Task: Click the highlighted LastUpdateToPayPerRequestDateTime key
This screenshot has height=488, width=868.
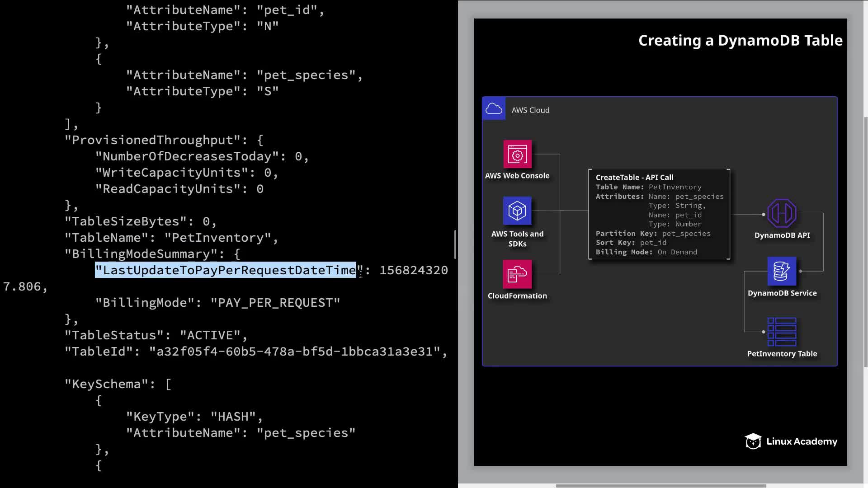Action: (226, 270)
